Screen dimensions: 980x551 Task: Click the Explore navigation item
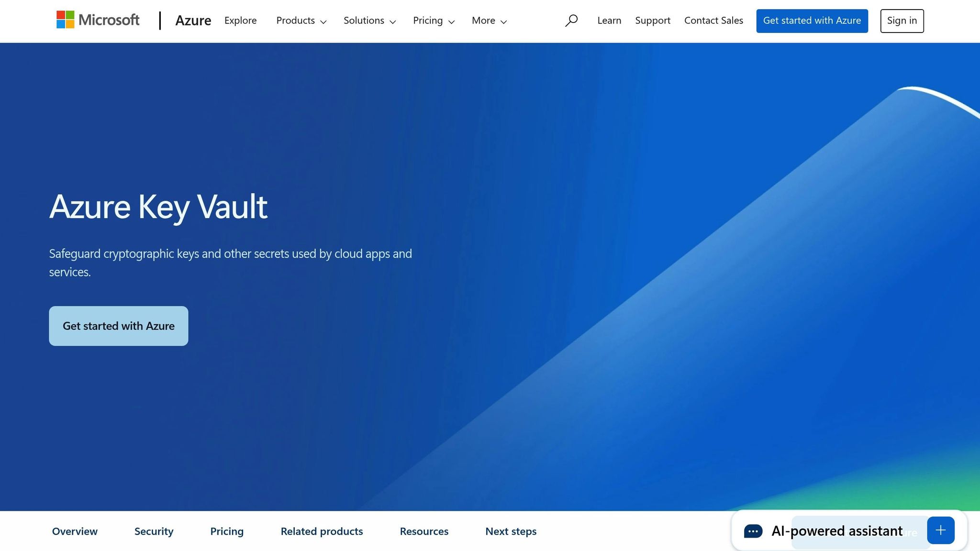[x=240, y=21]
